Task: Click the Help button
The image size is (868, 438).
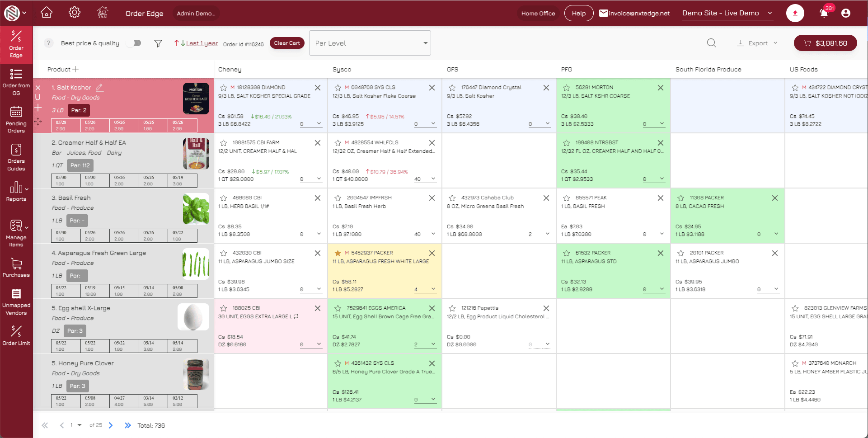Action: pyautogui.click(x=579, y=13)
